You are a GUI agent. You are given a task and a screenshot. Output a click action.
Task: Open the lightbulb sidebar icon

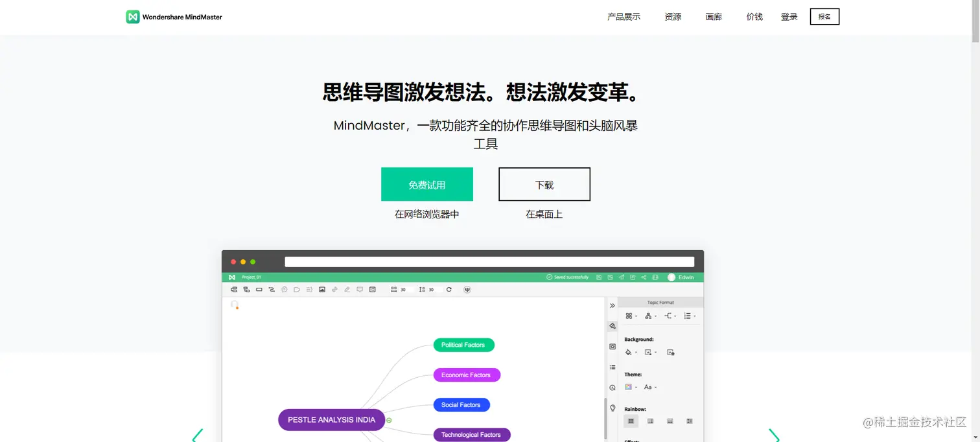[x=612, y=408]
